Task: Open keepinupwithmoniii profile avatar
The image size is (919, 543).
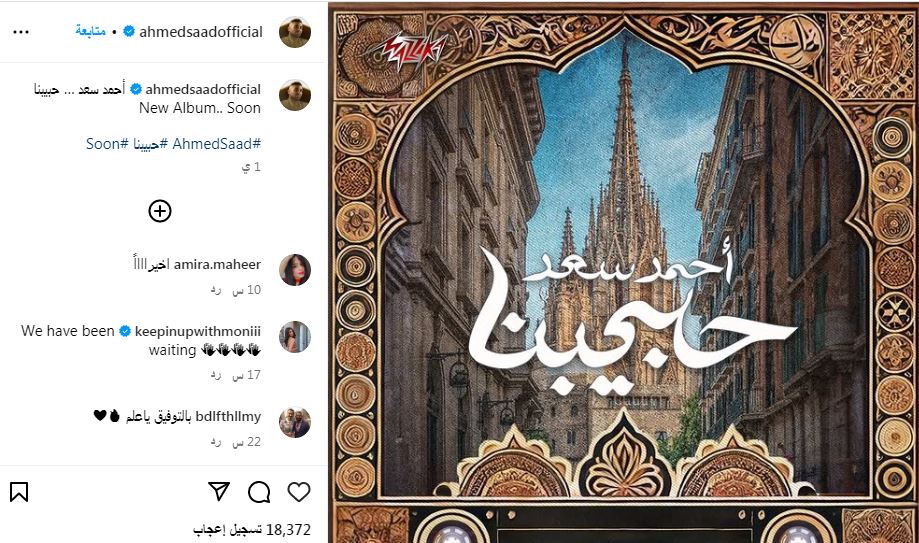Action: (x=295, y=337)
